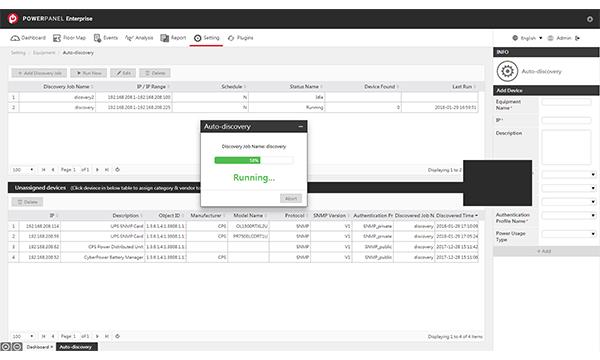Click the Run Now button

click(89, 73)
